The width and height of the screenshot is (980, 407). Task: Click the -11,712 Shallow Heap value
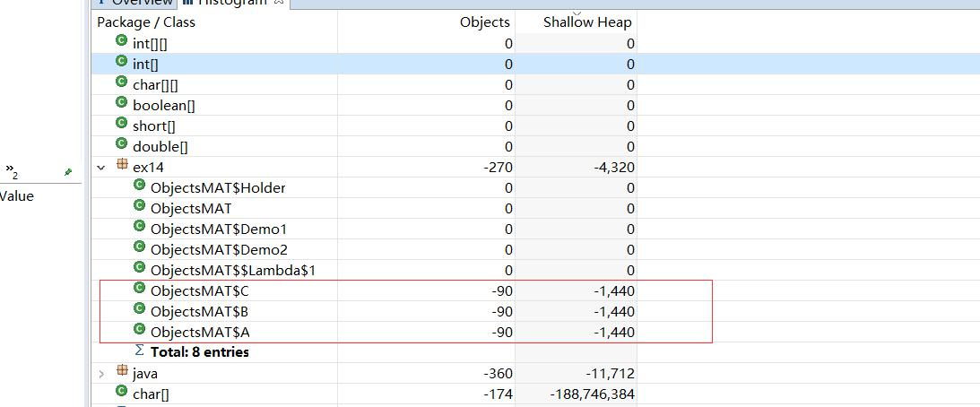click(610, 374)
